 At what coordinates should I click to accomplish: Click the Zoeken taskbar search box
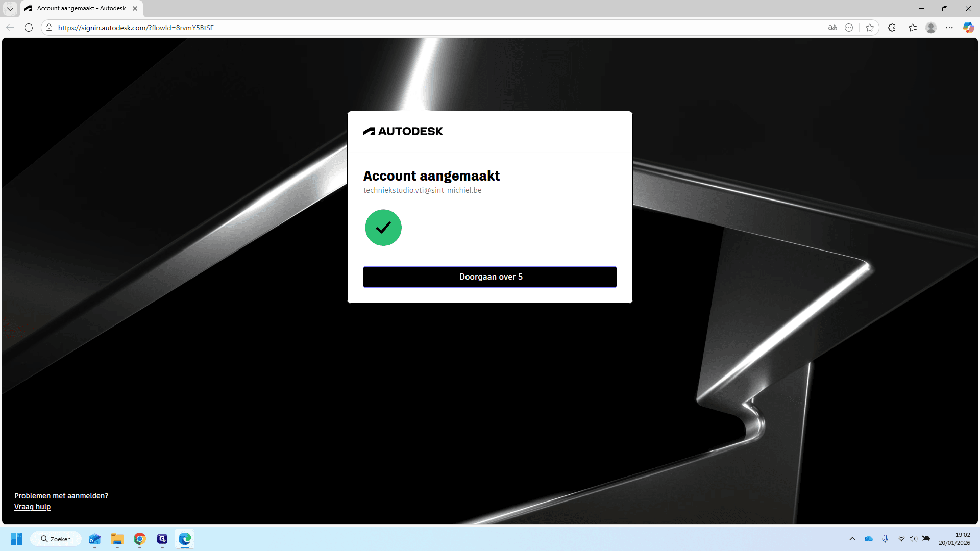tap(56, 539)
